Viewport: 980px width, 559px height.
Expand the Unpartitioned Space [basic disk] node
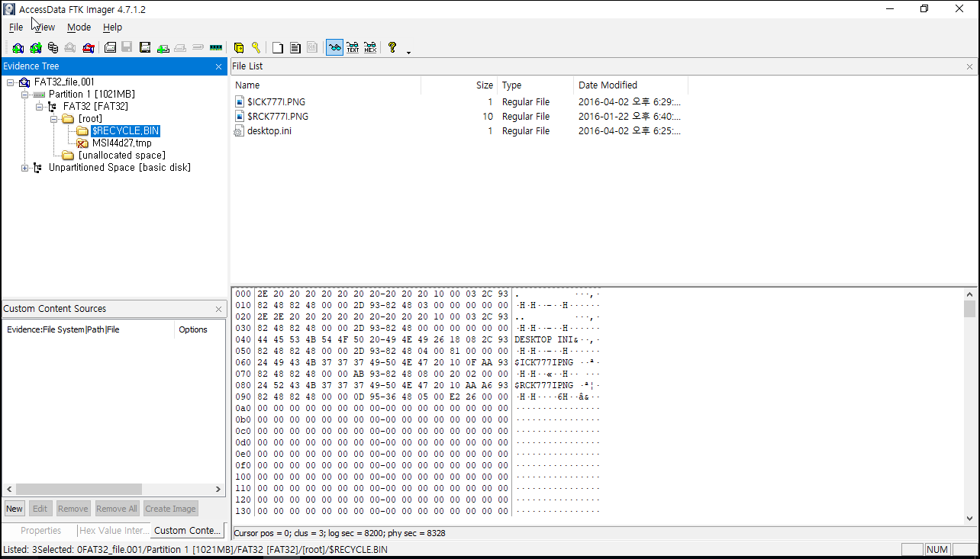point(25,167)
